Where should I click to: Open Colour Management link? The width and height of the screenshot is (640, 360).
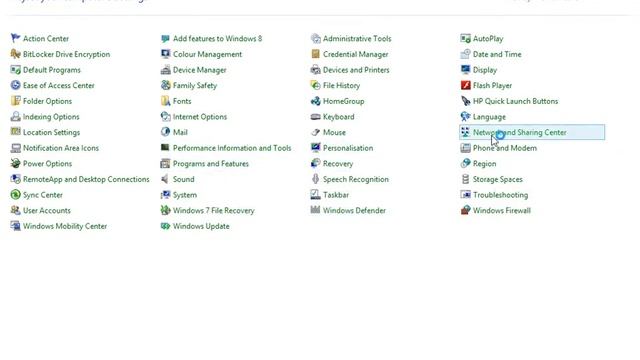point(207,54)
